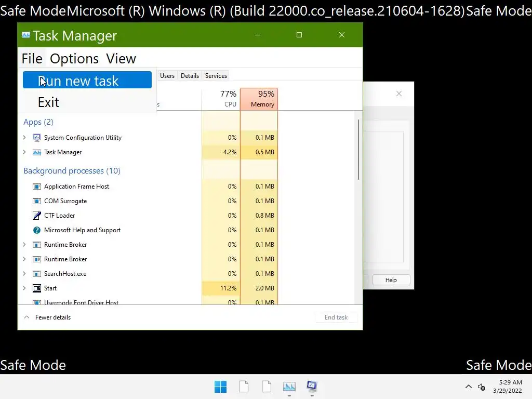Expand the System Configuration Utility row
532x399 pixels.
click(24, 137)
